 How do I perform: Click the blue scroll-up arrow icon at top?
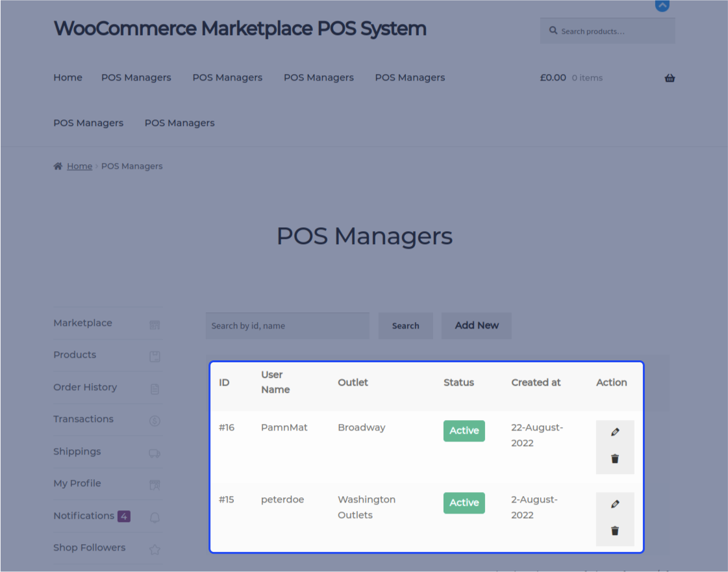[x=662, y=6]
